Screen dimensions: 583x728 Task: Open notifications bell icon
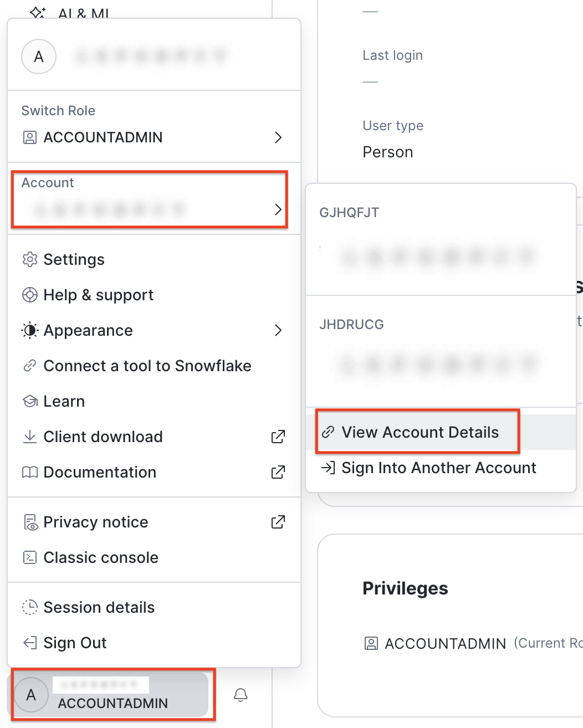click(x=241, y=695)
